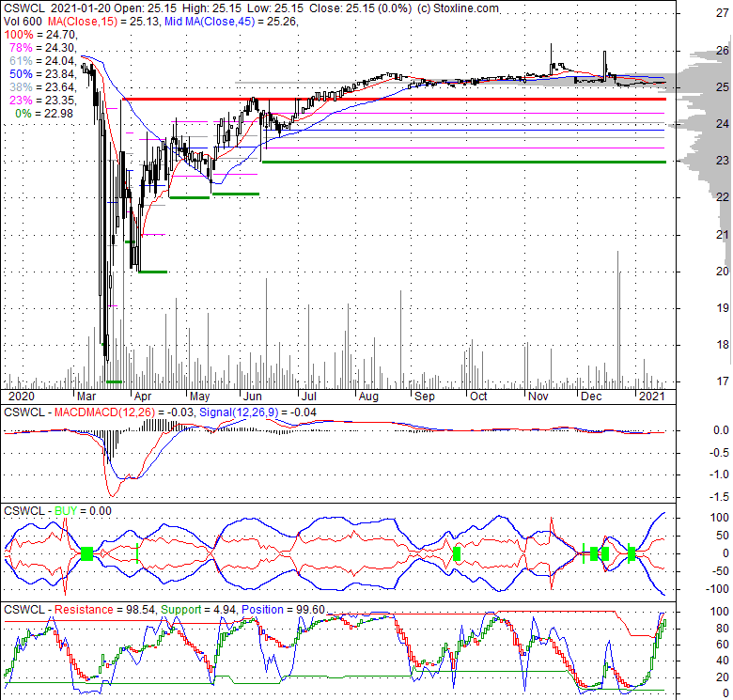Click the price axis value 27

click(x=723, y=13)
